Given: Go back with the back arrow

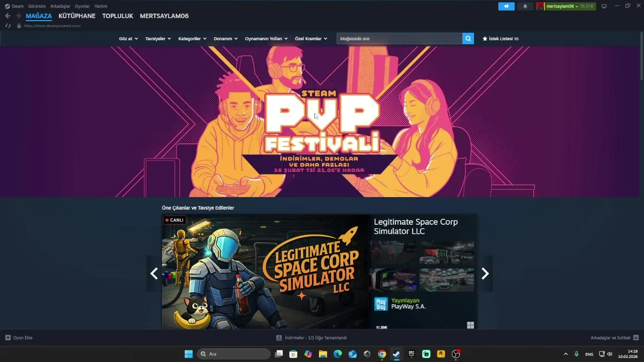Looking at the screenshot, I should tap(8, 16).
